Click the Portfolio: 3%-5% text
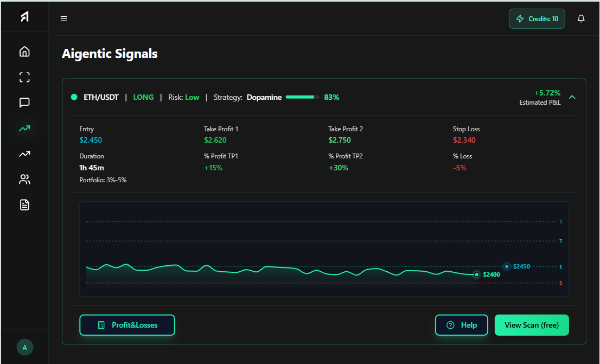 coord(103,180)
